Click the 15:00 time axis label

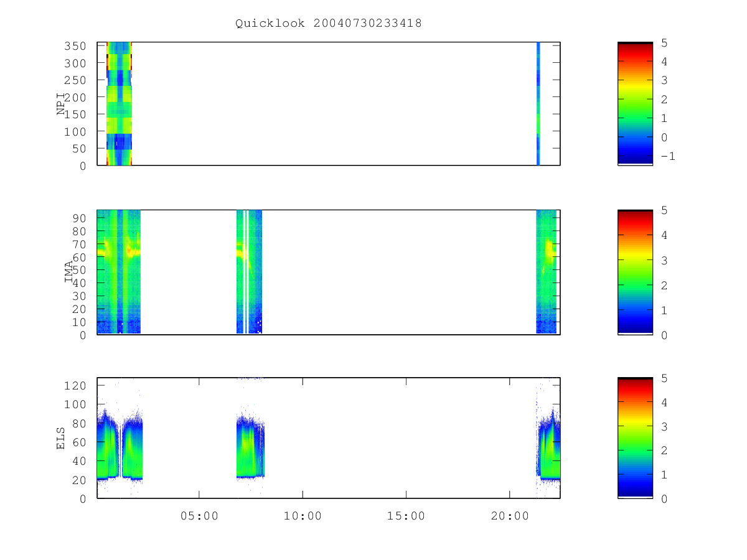tap(406, 516)
